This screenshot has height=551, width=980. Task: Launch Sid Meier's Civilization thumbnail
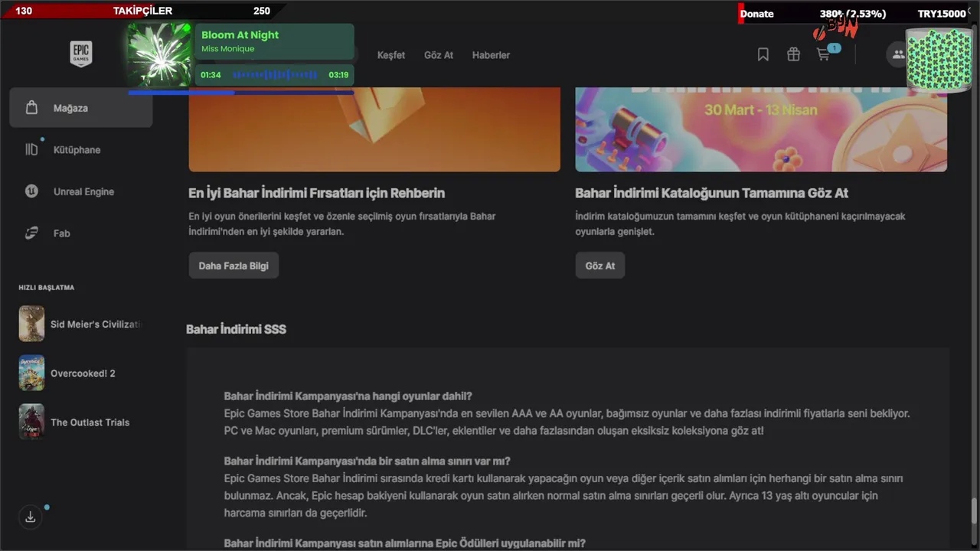pos(31,324)
